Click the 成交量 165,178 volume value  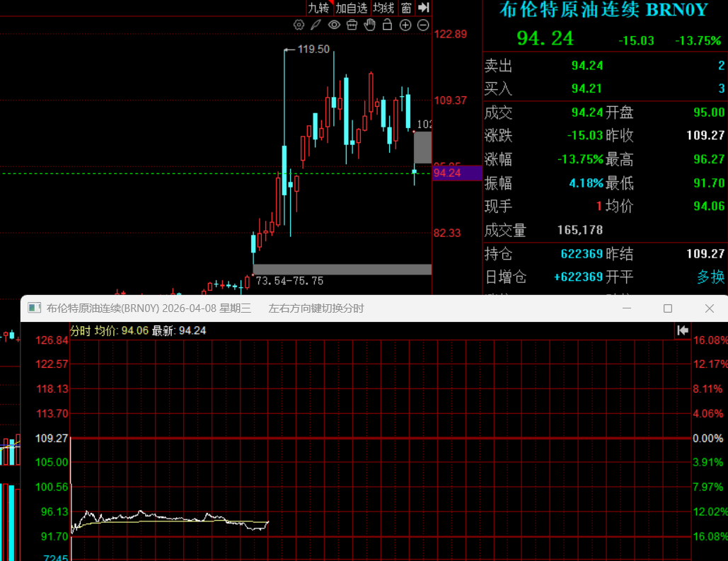[x=580, y=230]
